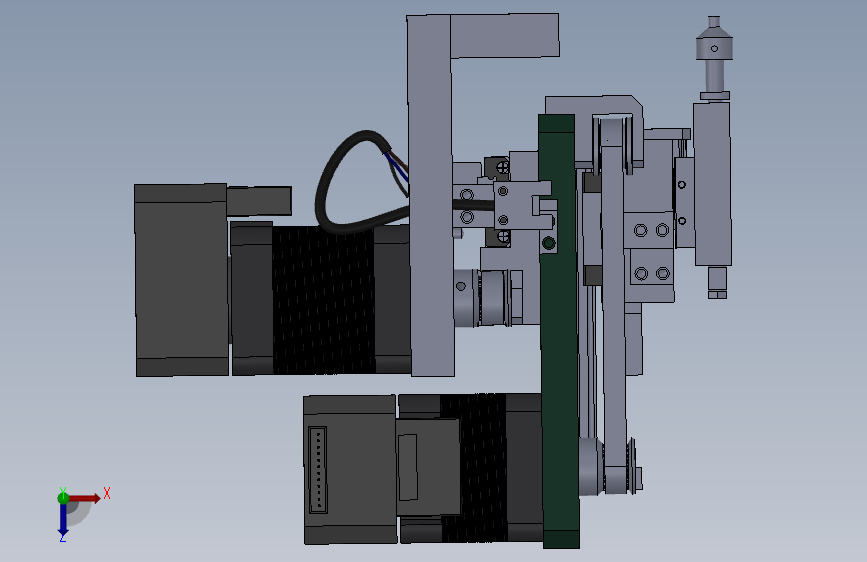The image size is (867, 562).
Task: Select the tall gray vertical bracket plate
Action: 431,196
